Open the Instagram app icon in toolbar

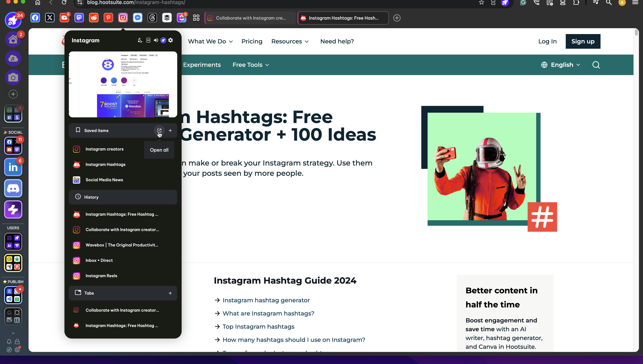pyautogui.click(x=123, y=18)
